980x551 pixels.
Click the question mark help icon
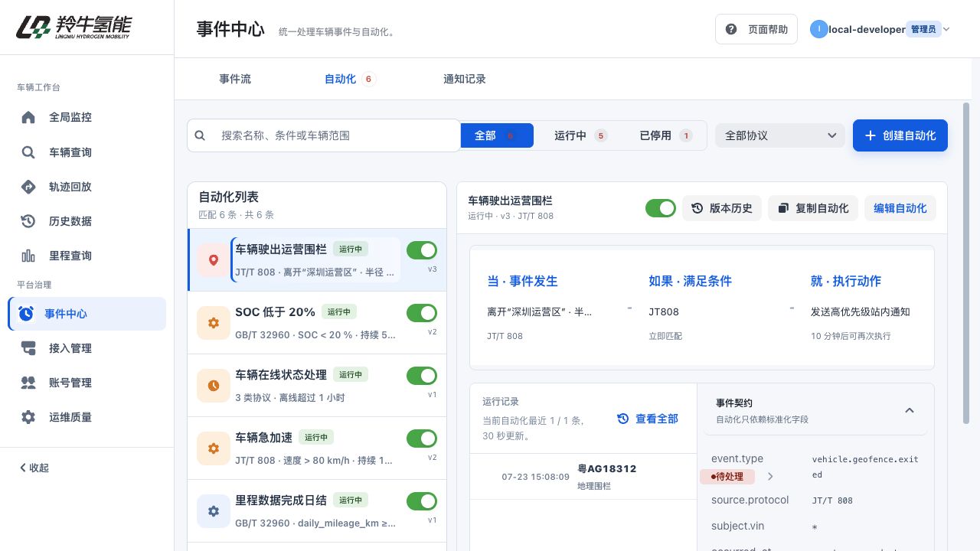731,29
